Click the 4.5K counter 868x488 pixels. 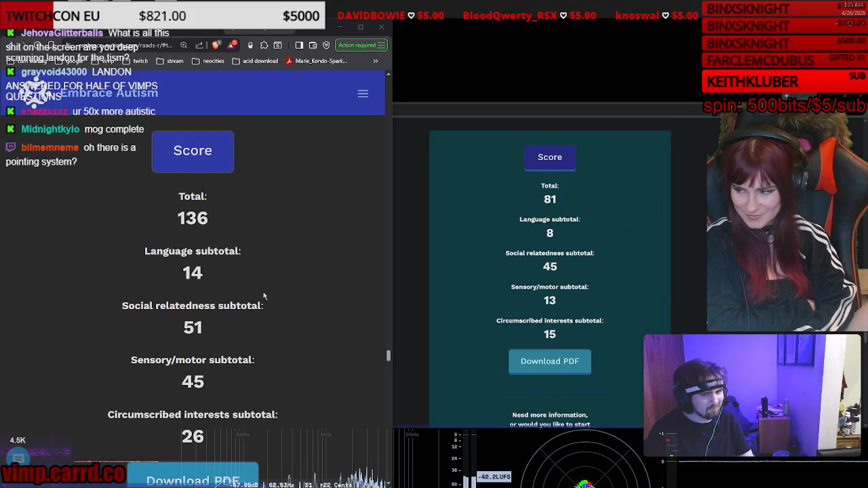pyautogui.click(x=18, y=441)
